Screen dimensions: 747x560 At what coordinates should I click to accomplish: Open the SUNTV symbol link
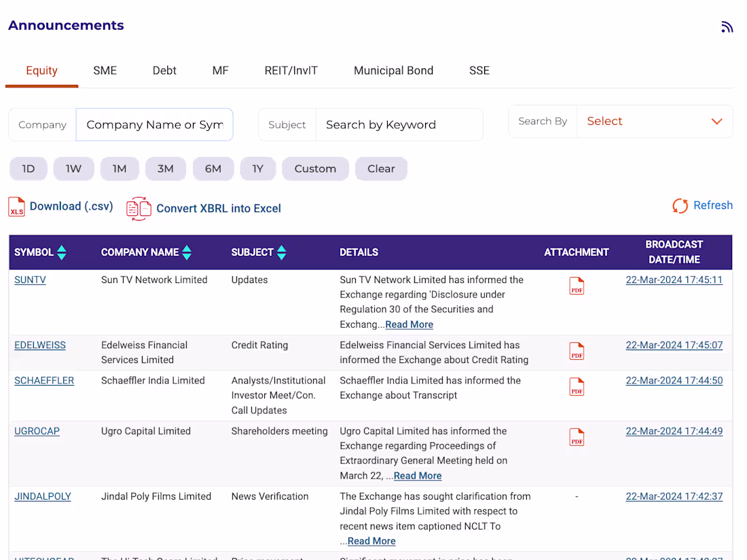point(30,280)
